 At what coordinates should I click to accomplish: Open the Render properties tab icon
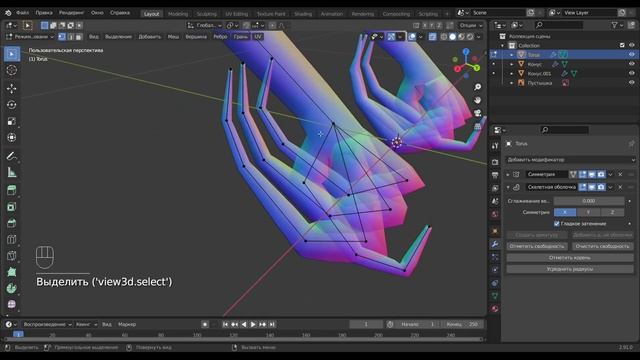click(x=495, y=162)
